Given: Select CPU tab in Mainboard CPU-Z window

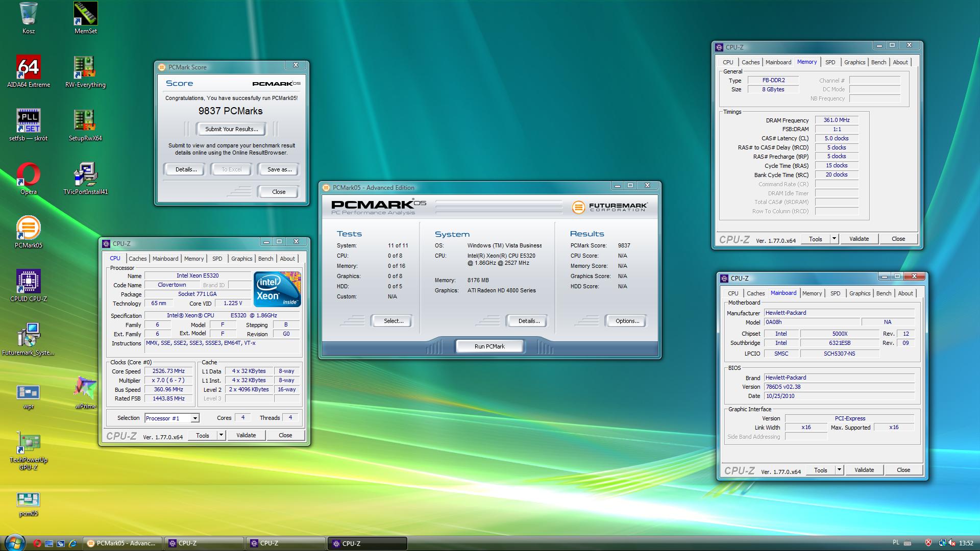Looking at the screenshot, I should (733, 293).
